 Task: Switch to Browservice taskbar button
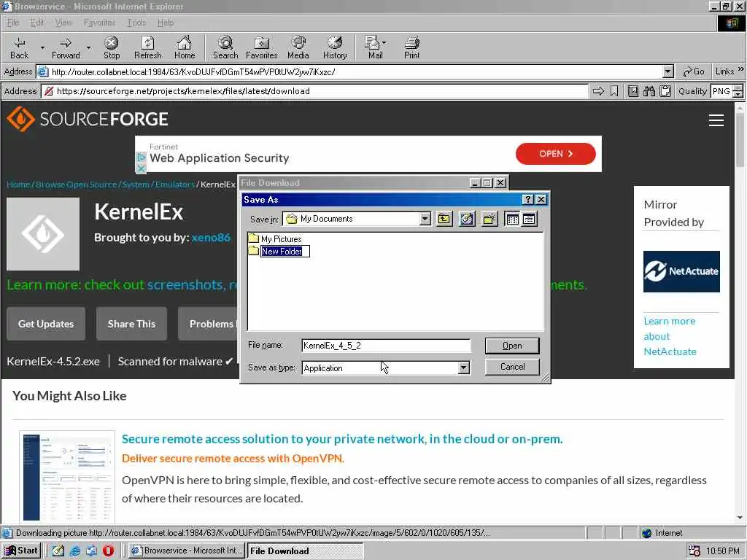[187, 551]
